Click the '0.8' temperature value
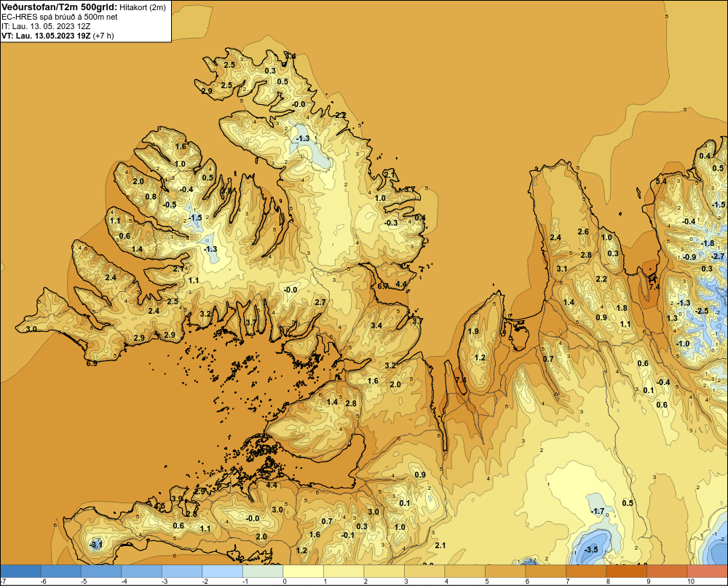Image resolution: width=728 pixels, height=586 pixels. (151, 197)
